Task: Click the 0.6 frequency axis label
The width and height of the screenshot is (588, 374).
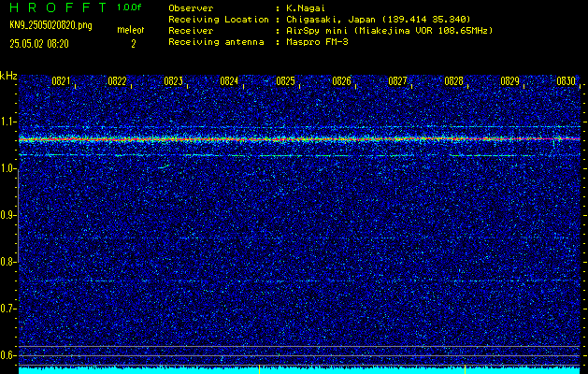Action: point(7,355)
